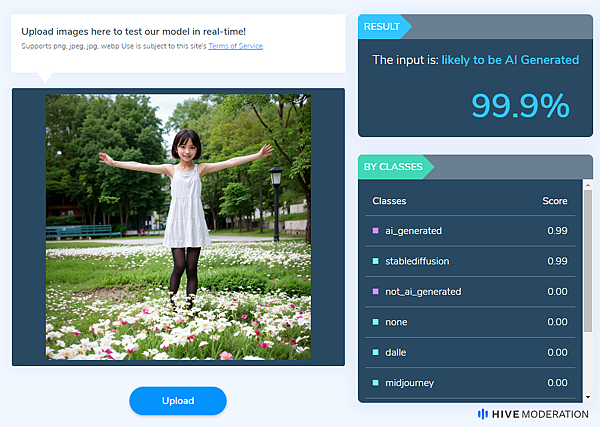Viewport: 600px width, 427px height.
Task: Click the stablediffusion class label
Action: [417, 261]
